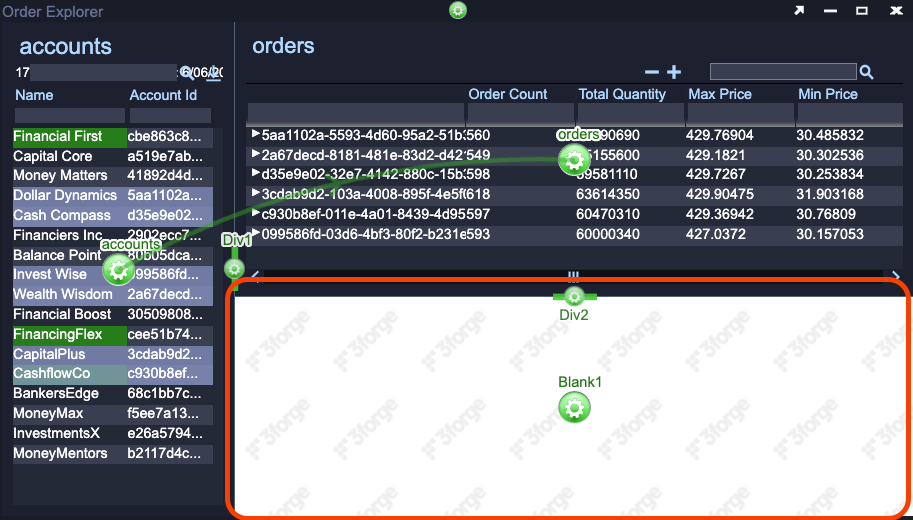
Task: Expand order row starting with 099586fd
Action: [x=256, y=233]
